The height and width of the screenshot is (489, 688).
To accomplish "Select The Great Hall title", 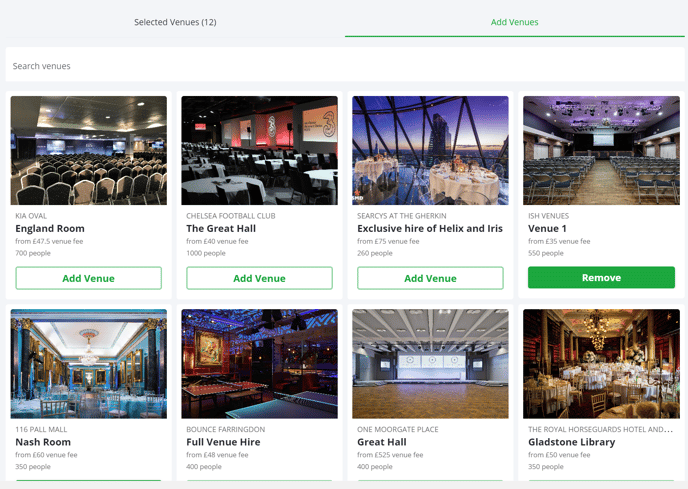I will click(221, 228).
